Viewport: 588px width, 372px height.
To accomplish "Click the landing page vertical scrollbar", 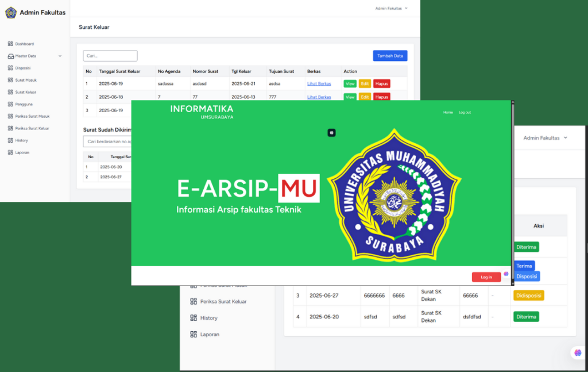I will [x=513, y=193].
